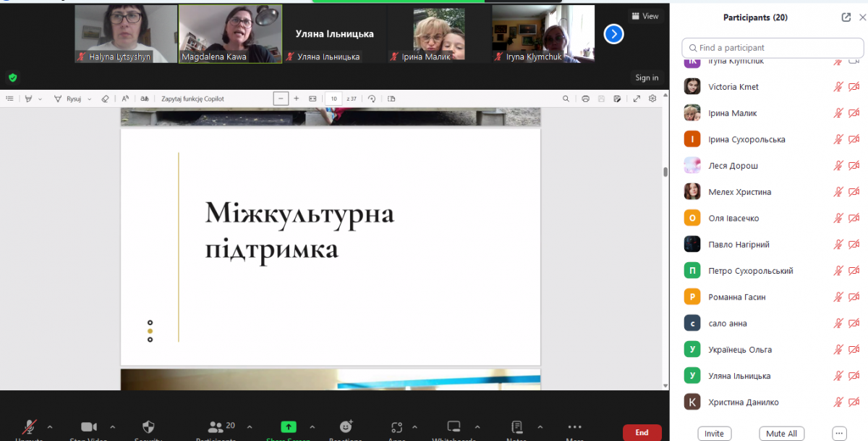Select the eraser tool in the toolbar
Screen dimensions: 868x441
(105, 98)
